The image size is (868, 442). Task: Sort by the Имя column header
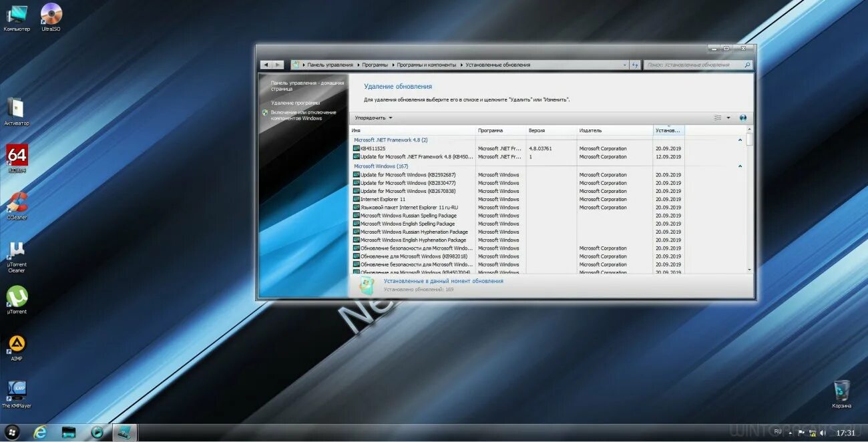(413, 130)
